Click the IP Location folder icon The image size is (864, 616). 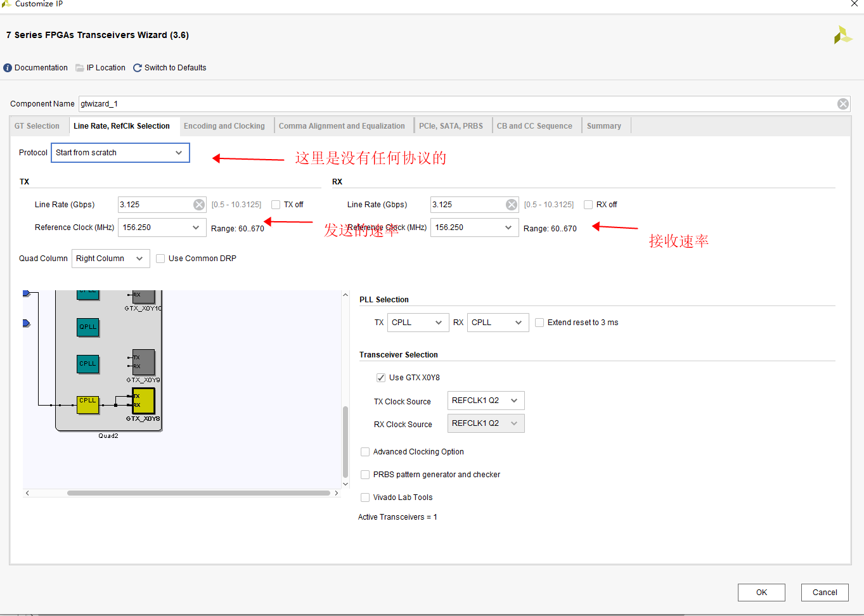[80, 68]
